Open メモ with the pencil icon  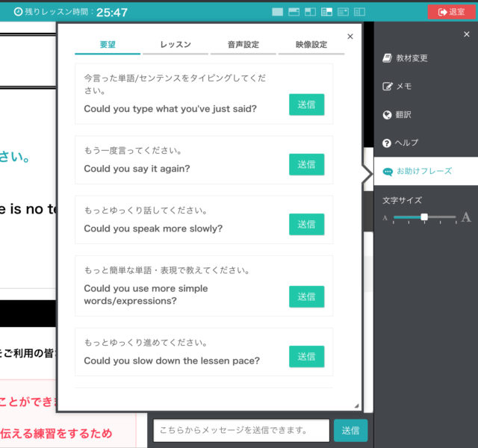click(387, 87)
